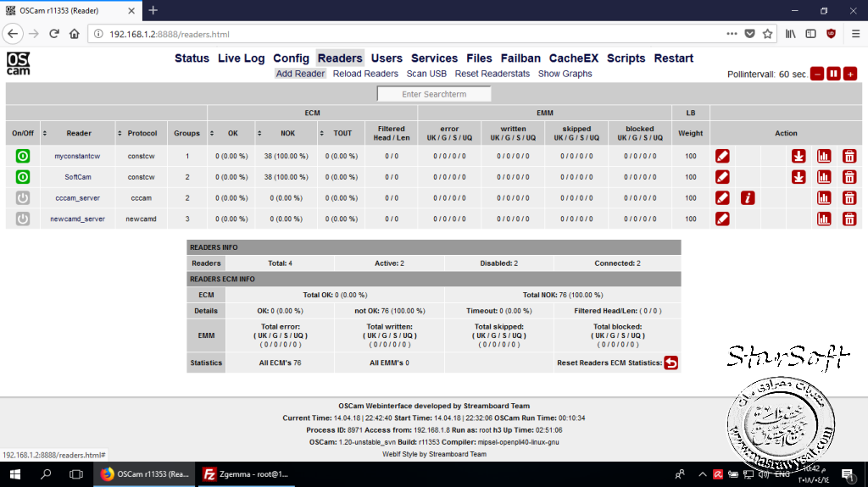Disable the SoftCam reader power toggle
This screenshot has width=868, height=487.
click(23, 177)
